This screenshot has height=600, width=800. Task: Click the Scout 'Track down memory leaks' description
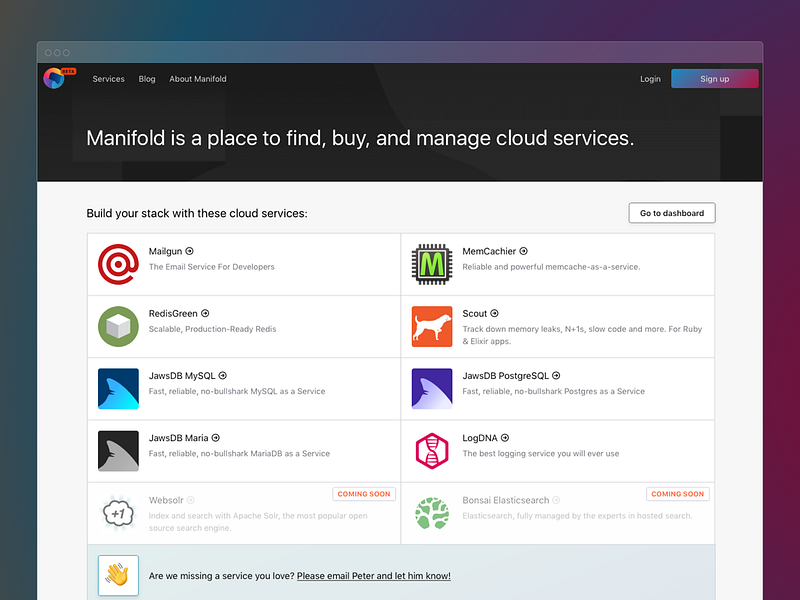pos(582,335)
